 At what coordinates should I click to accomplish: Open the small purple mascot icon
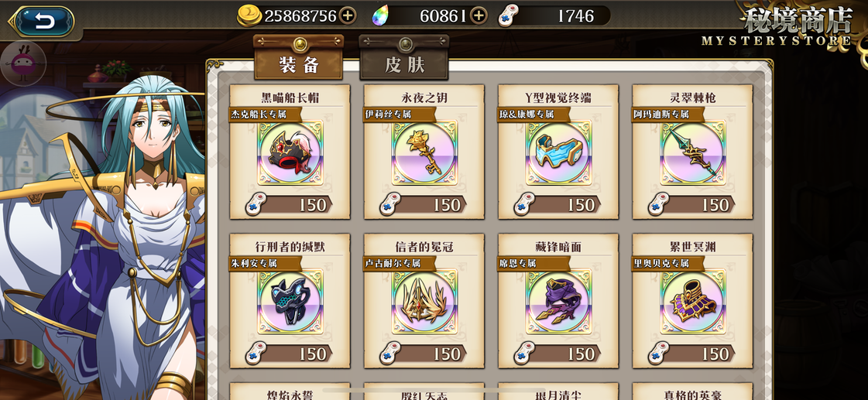[22, 62]
